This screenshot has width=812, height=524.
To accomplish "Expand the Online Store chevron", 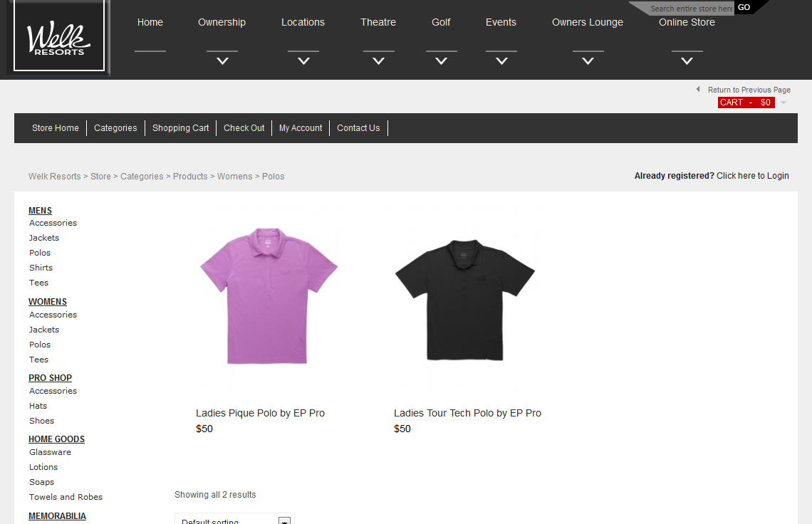I will coord(687,61).
